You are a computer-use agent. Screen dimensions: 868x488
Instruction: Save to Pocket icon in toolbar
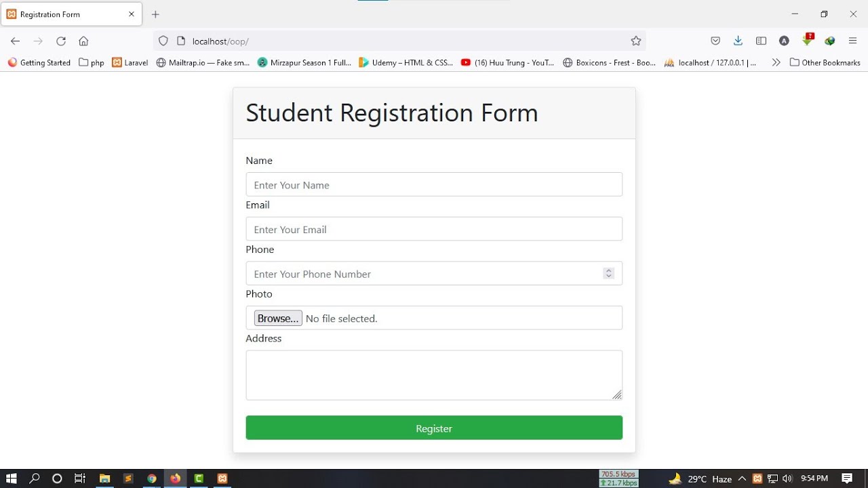(715, 41)
